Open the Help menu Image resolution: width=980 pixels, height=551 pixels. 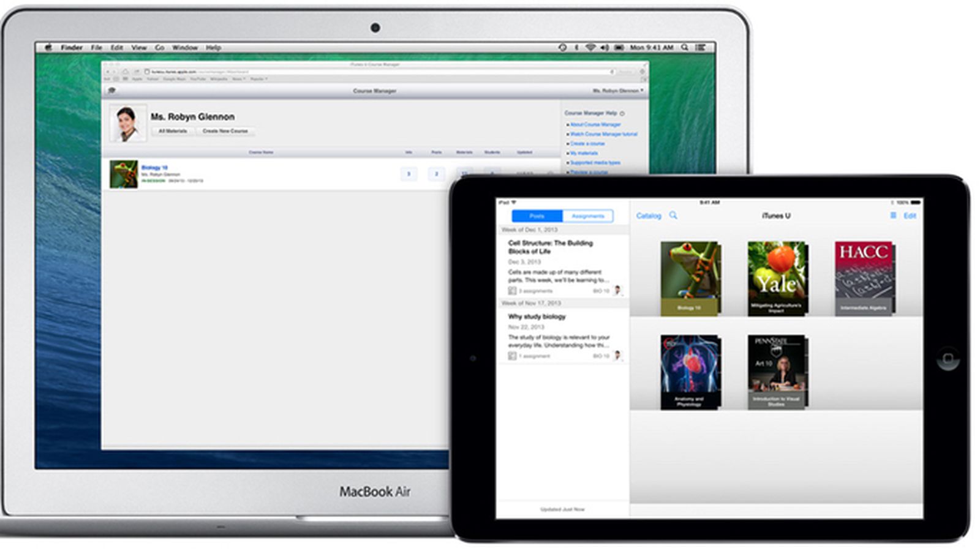point(213,47)
